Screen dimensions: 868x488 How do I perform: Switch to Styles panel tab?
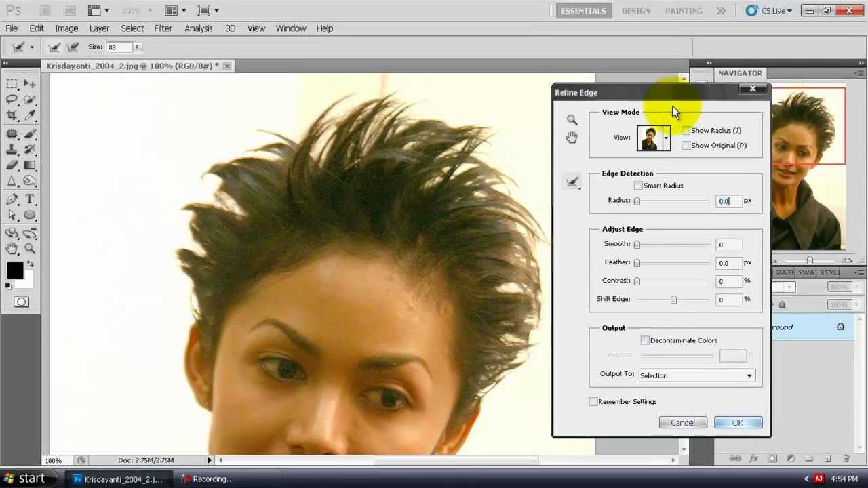click(829, 272)
